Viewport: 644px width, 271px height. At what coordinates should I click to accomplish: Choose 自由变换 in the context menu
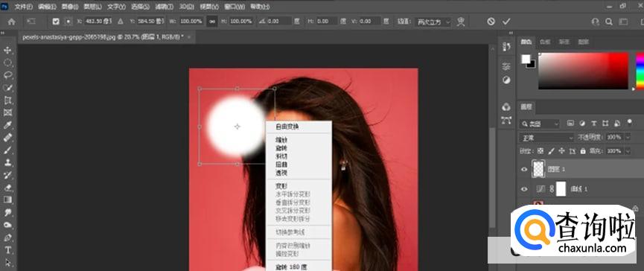(287, 127)
